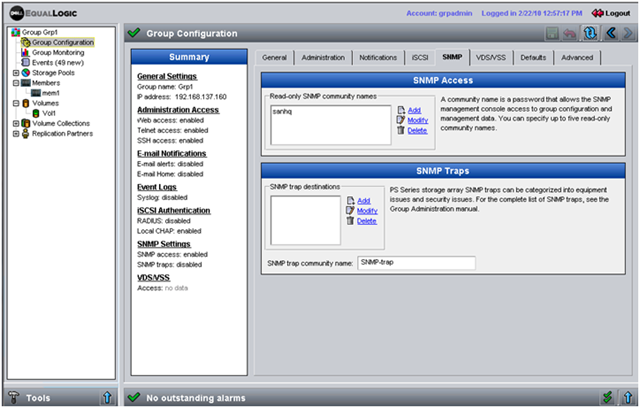Expand alarms panel with up arrow
This screenshot has width=640, height=408.
coord(628,397)
